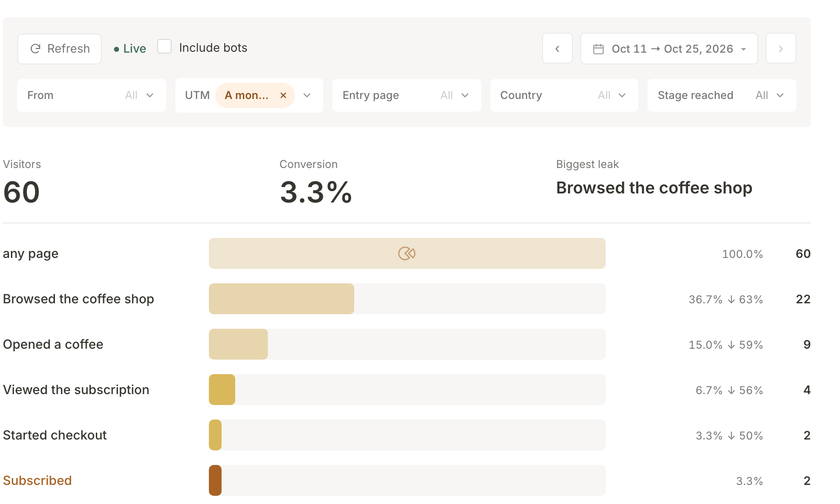This screenshot has width=840, height=504.
Task: Click the 'Viewed the subscription' funnel bar
Action: point(222,390)
